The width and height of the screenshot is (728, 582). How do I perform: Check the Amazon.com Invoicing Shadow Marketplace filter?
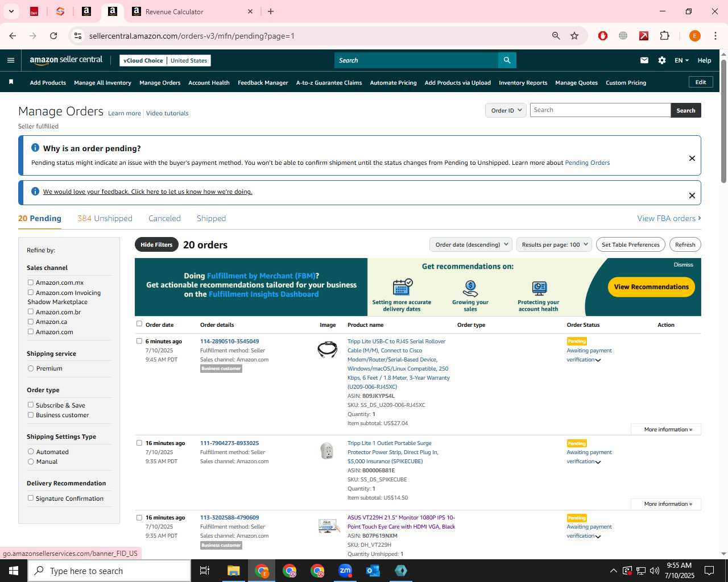(x=31, y=293)
